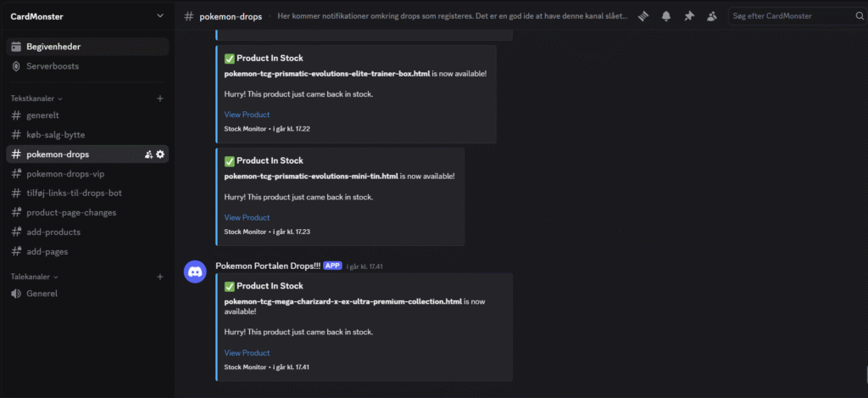The image size is (868, 398).
Task: Join the Generel voice channel
Action: 42,294
